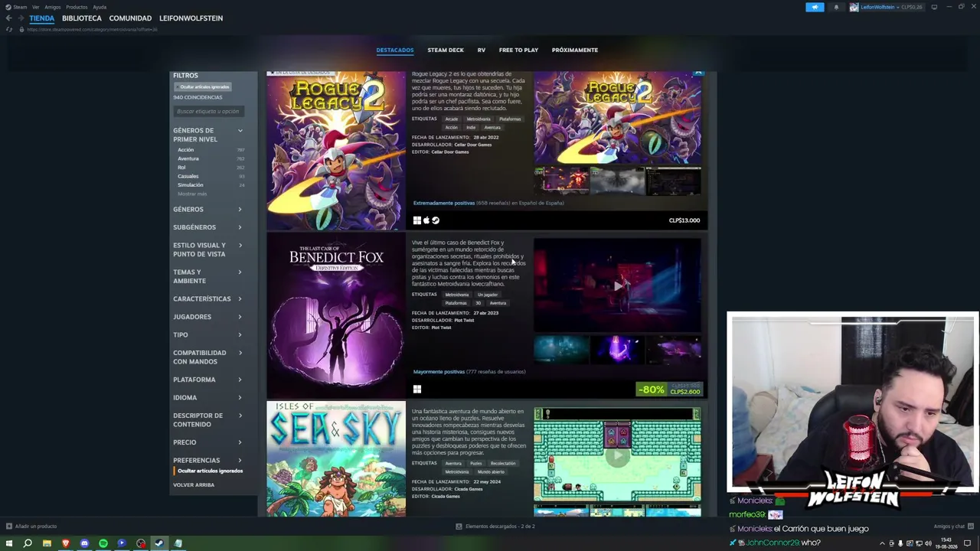Toggle Ocultar artículos ignorados under Preferencias
Viewport: 980px width, 551px height.
click(x=210, y=471)
